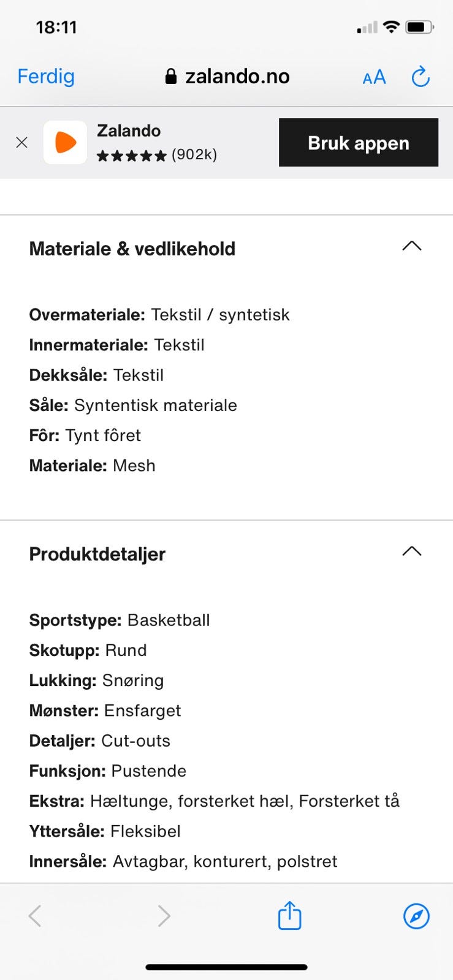Tap the Zalando app name text

pyautogui.click(x=129, y=130)
